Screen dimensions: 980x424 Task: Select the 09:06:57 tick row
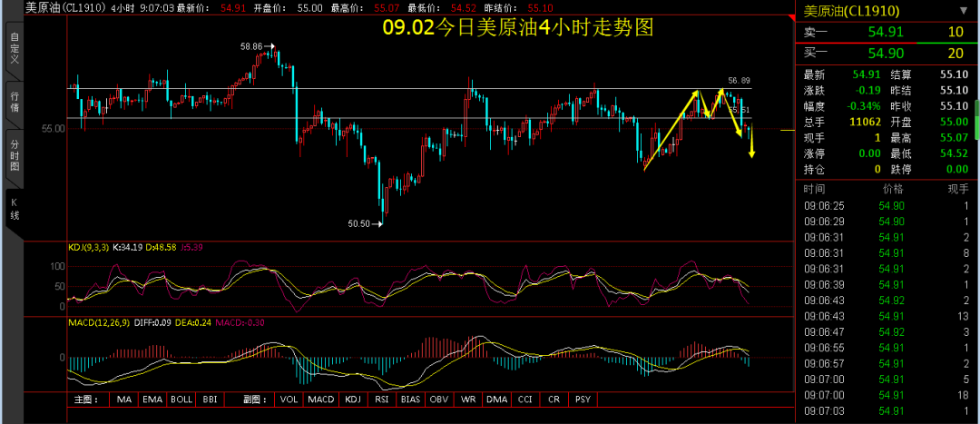[887, 362]
